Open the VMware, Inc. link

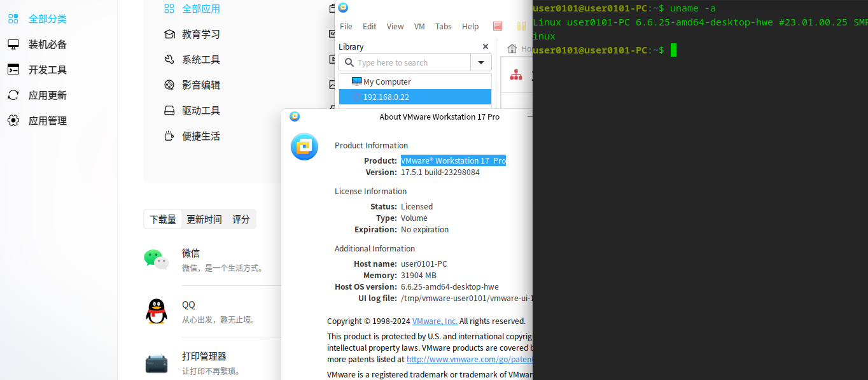435,321
